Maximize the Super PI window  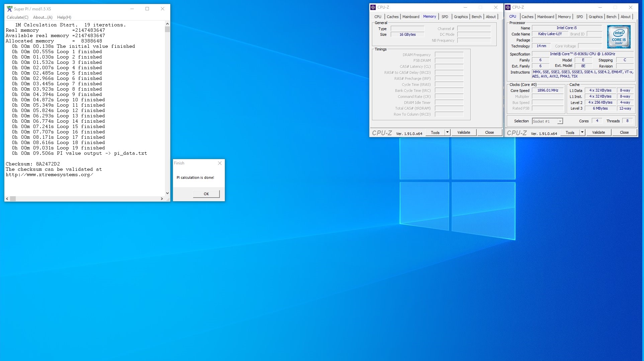tap(147, 9)
